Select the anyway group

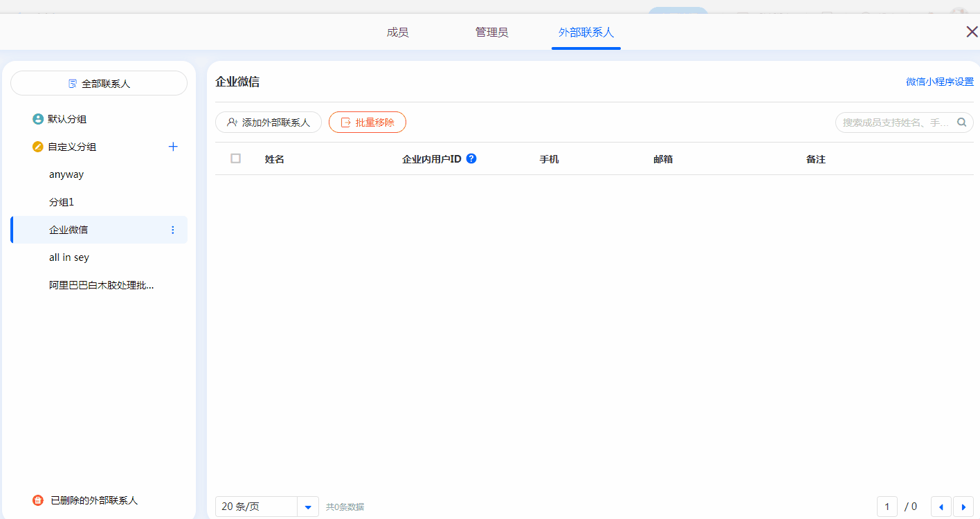(x=66, y=174)
